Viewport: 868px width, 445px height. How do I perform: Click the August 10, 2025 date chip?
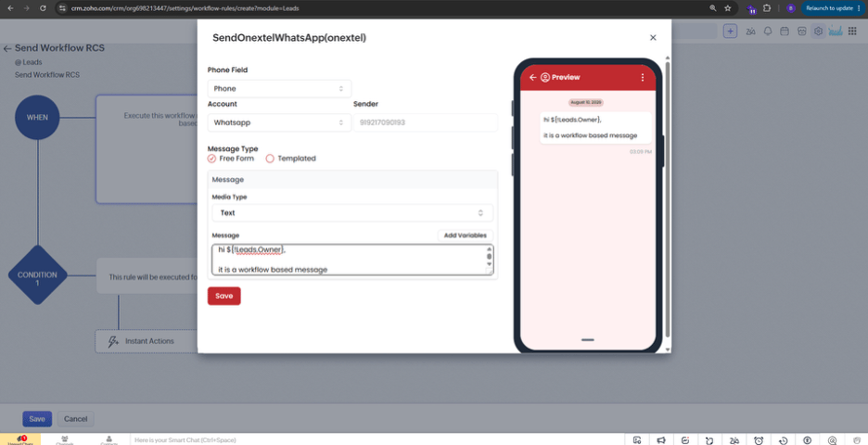[586, 103]
